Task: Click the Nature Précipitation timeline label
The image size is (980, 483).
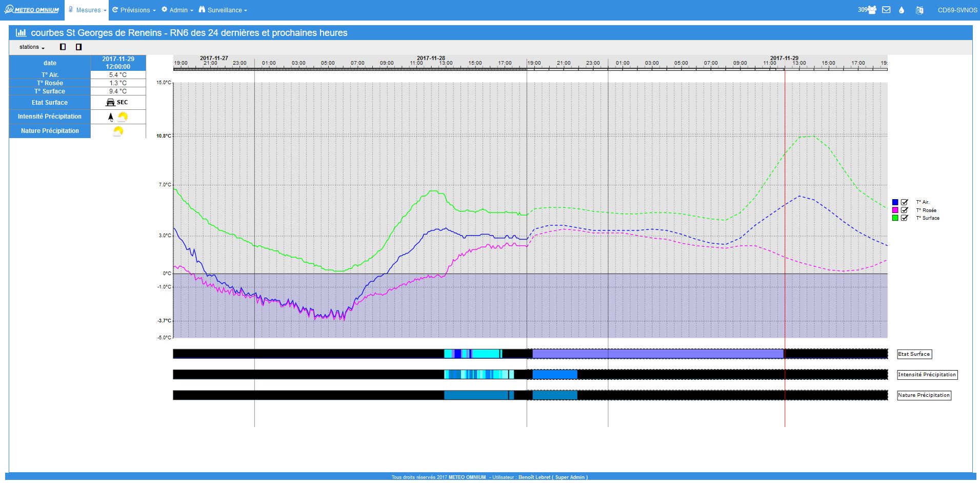Action: point(924,395)
